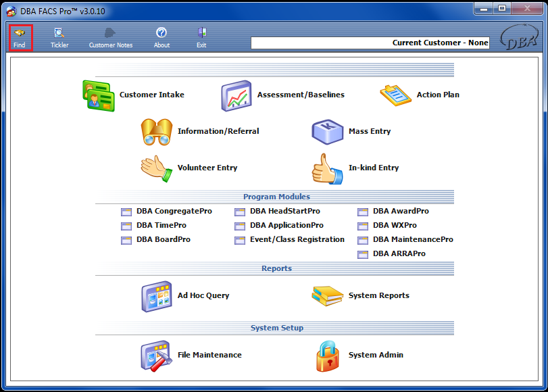
Task: Click the DBA HeadStartPro module icon
Action: 240,212
